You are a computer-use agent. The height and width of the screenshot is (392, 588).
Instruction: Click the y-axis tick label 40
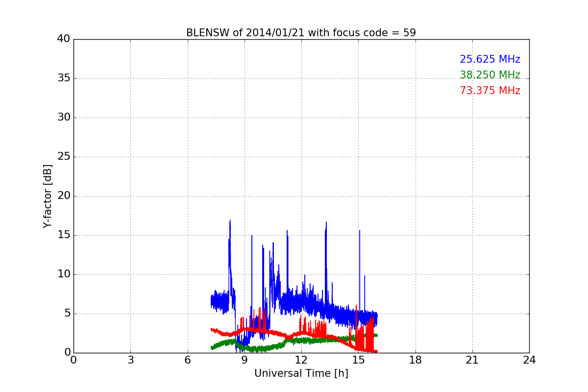click(64, 39)
